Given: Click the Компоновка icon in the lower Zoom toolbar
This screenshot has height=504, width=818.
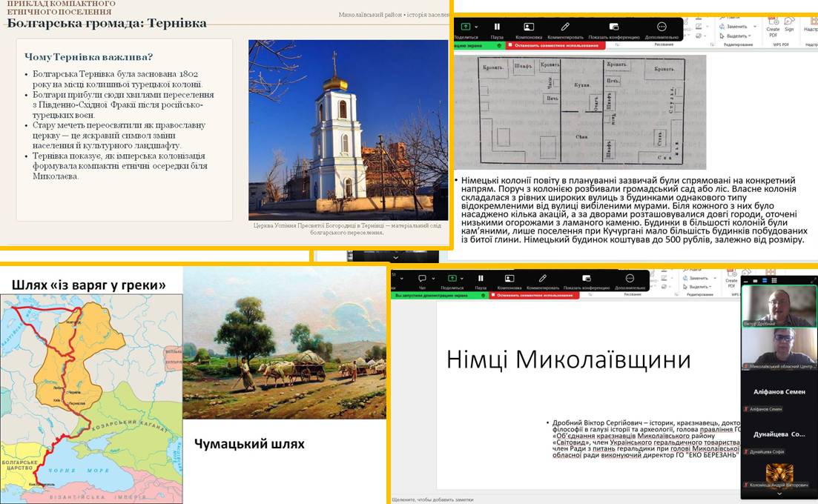Looking at the screenshot, I should point(509,279).
